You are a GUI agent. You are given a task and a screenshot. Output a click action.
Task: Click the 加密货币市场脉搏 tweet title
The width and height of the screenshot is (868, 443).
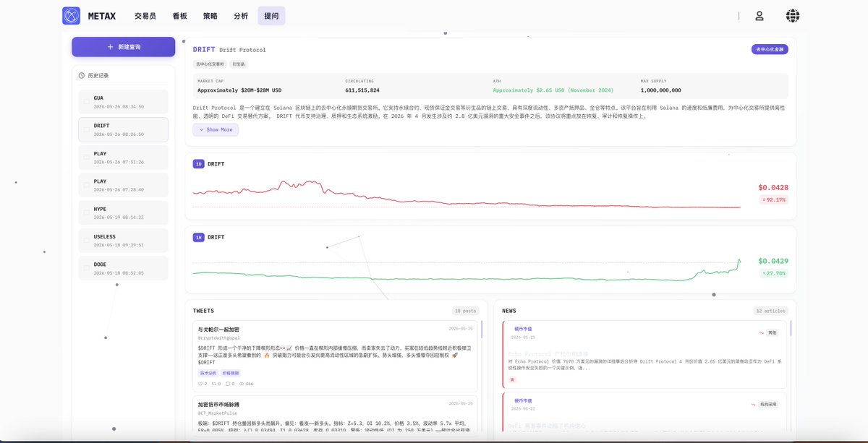218,404
